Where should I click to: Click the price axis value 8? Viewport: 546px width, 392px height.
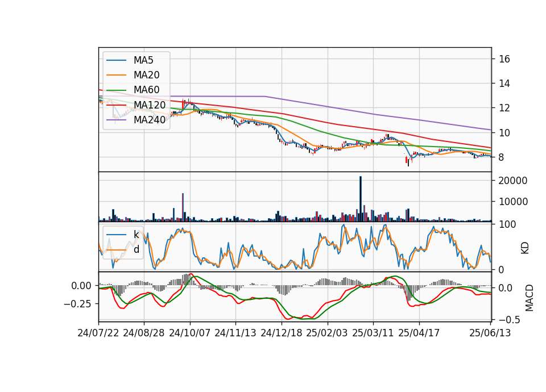(x=501, y=157)
